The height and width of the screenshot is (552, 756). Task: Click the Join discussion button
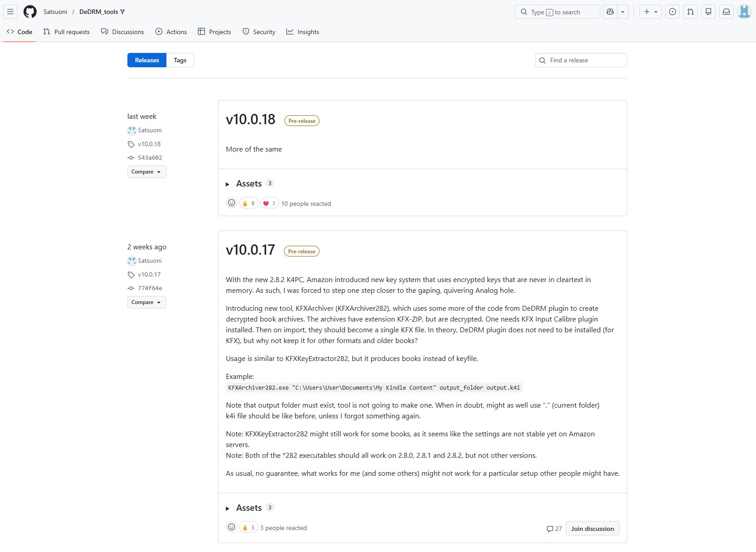(x=592, y=529)
